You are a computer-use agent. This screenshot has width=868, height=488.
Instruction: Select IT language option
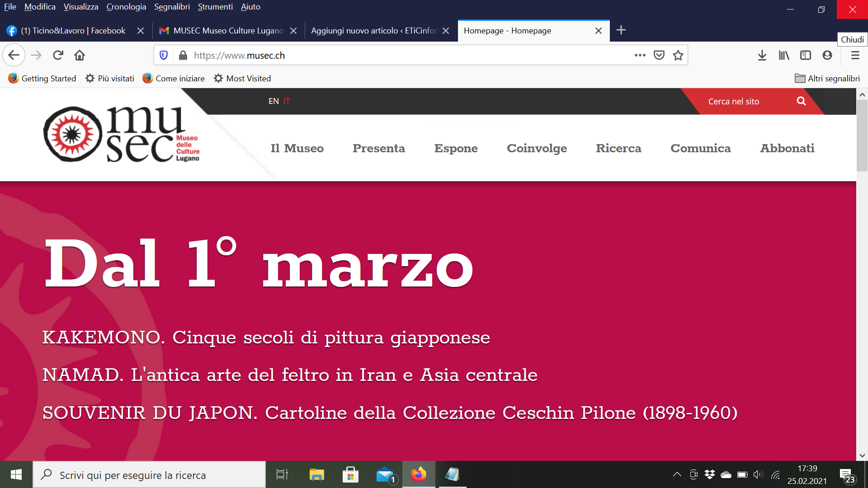tap(287, 101)
